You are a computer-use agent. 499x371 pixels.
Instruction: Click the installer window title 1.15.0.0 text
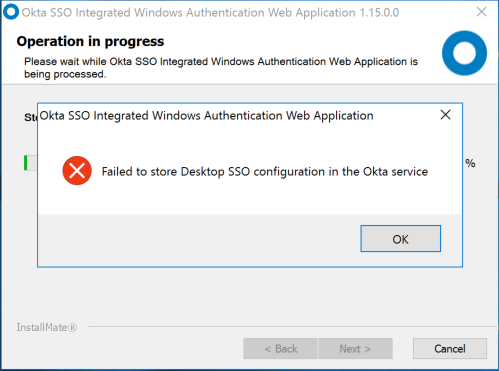(210, 13)
